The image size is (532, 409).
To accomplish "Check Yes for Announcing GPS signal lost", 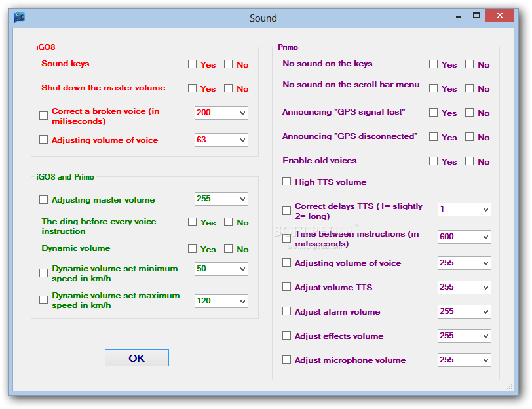I will pos(433,112).
